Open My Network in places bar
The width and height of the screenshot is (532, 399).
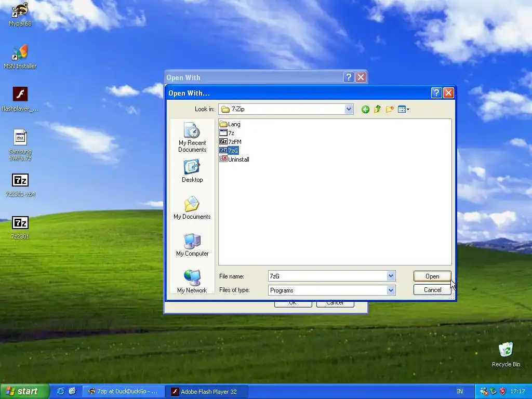pos(192,281)
